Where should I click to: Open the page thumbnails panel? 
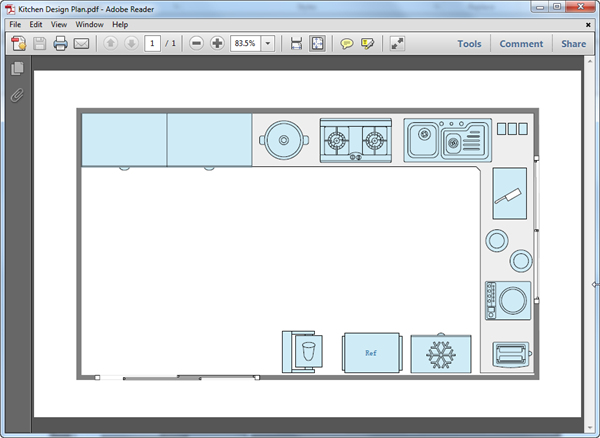pyautogui.click(x=16, y=69)
